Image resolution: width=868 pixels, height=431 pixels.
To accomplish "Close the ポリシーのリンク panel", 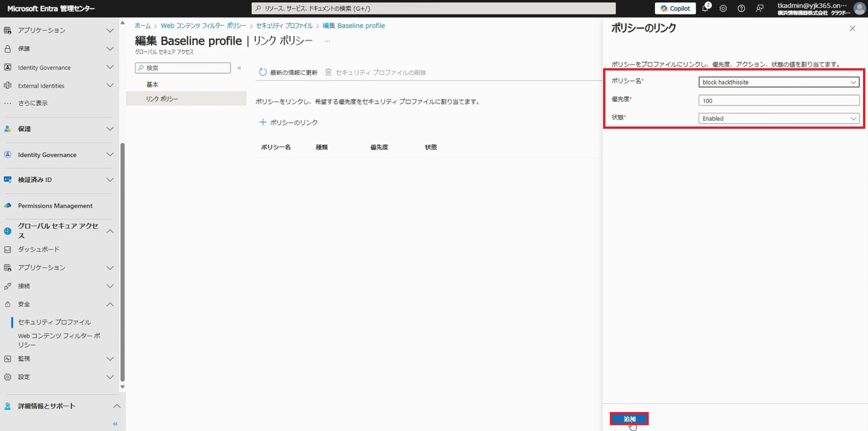I will click(852, 28).
